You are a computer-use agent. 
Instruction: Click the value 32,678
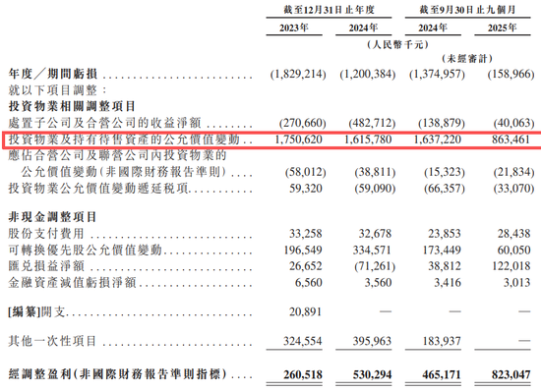pyautogui.click(x=375, y=234)
